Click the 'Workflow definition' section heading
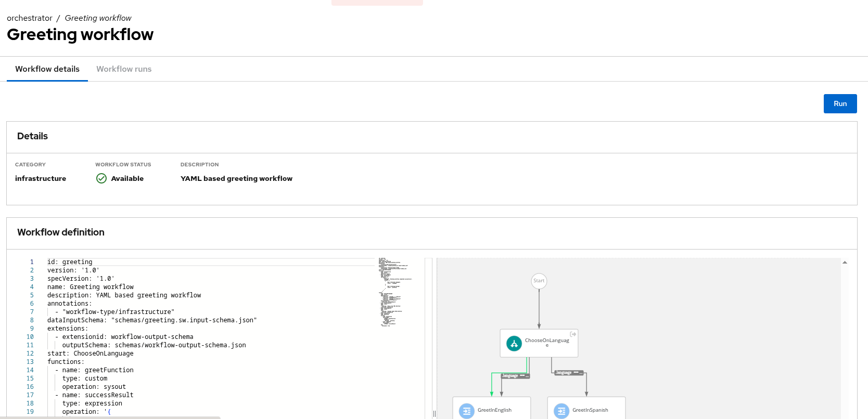 click(x=61, y=232)
